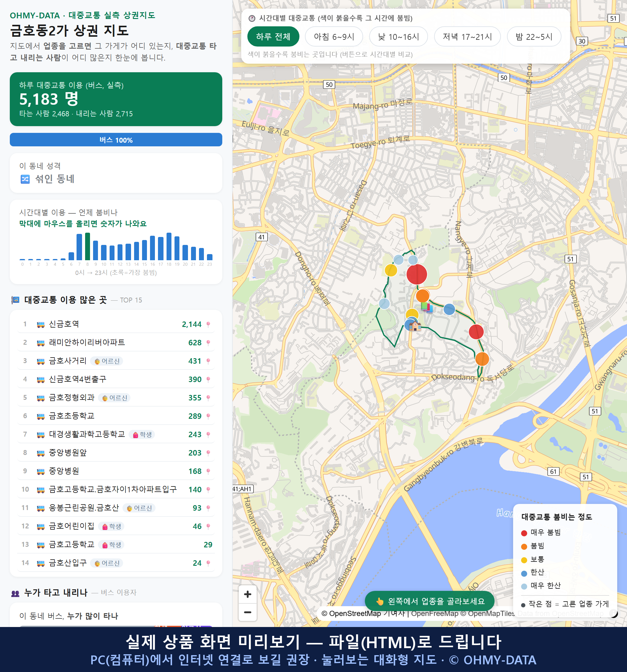Click the light blue 매우 한산 legend dot

click(524, 587)
